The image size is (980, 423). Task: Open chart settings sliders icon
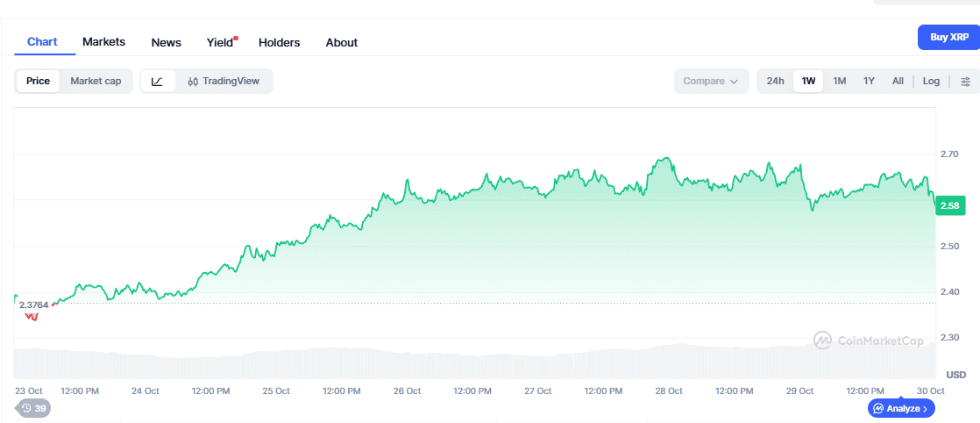(965, 82)
